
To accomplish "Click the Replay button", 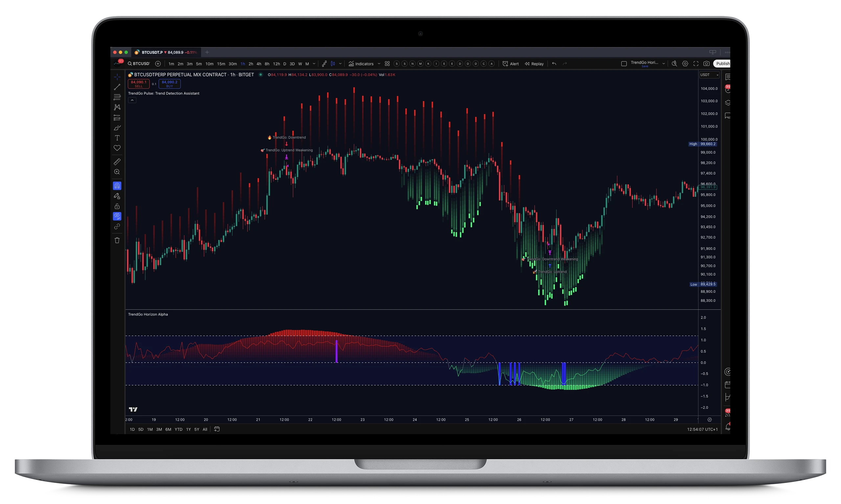I will 534,64.
